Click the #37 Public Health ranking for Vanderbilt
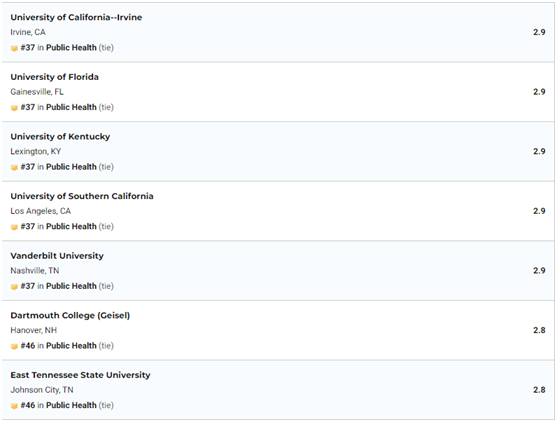This screenshot has width=557, height=422. 67,286
